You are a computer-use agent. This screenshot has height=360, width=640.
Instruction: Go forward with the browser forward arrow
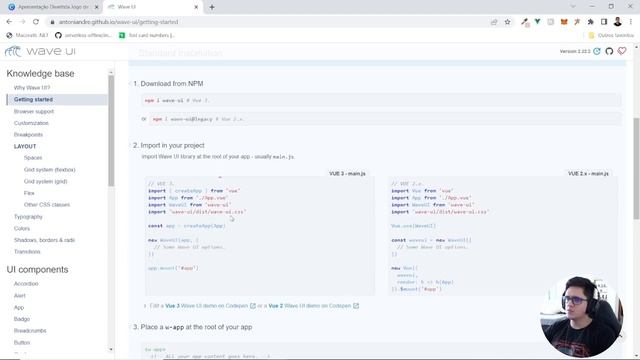click(22, 22)
